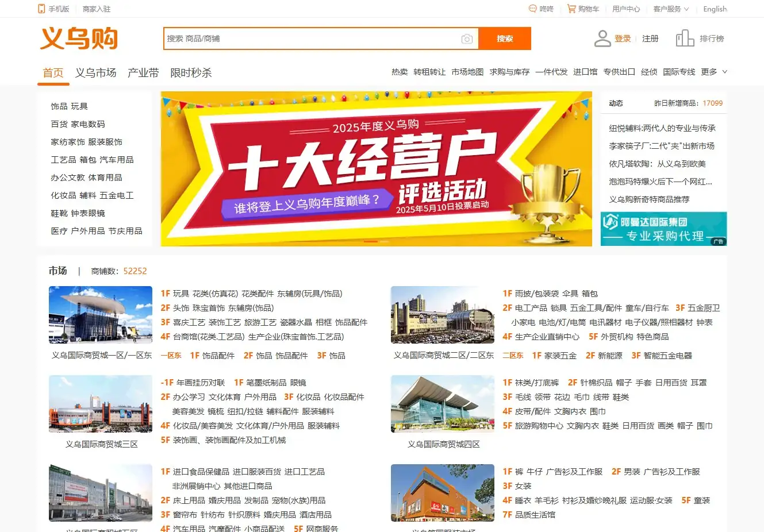764x532 pixels.
Task: Open the 国际商贸城二区 photo thumbnail
Action: 443,315
